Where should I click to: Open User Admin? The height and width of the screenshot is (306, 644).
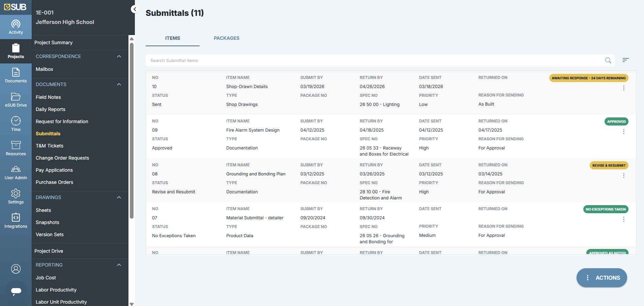click(x=16, y=172)
